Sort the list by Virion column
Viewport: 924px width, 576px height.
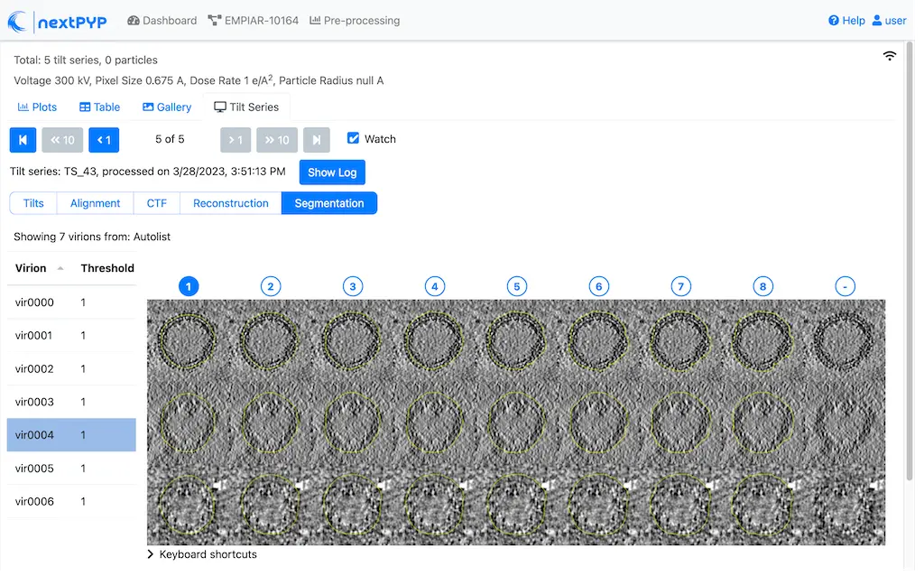[x=39, y=268]
